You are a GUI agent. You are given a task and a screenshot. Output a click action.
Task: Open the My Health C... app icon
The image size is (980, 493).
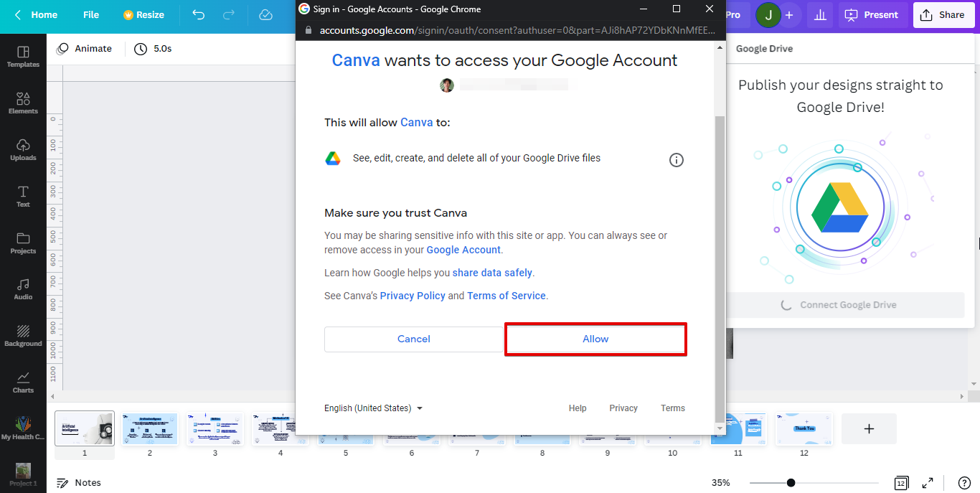[x=23, y=428]
